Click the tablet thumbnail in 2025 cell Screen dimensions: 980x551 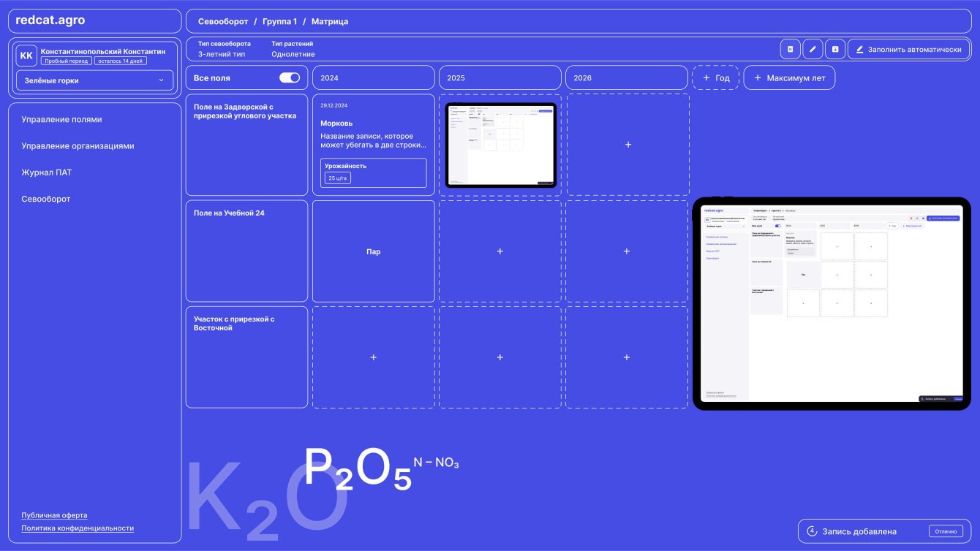click(501, 145)
